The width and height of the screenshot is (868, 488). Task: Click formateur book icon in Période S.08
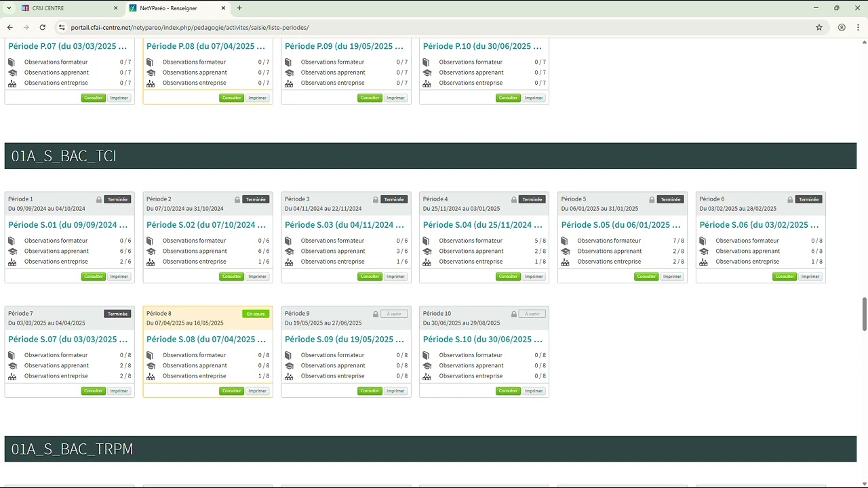pyautogui.click(x=150, y=355)
